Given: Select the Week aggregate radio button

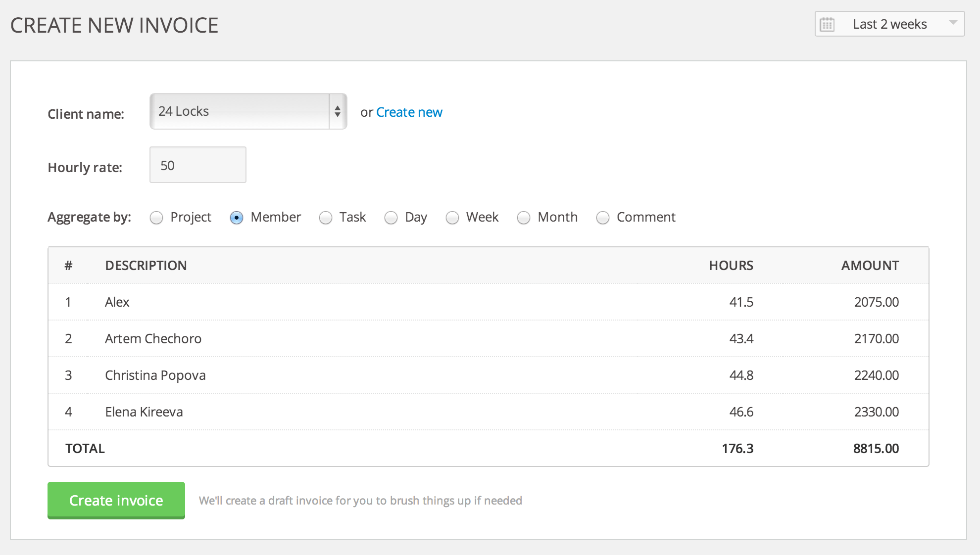Looking at the screenshot, I should pyautogui.click(x=452, y=217).
